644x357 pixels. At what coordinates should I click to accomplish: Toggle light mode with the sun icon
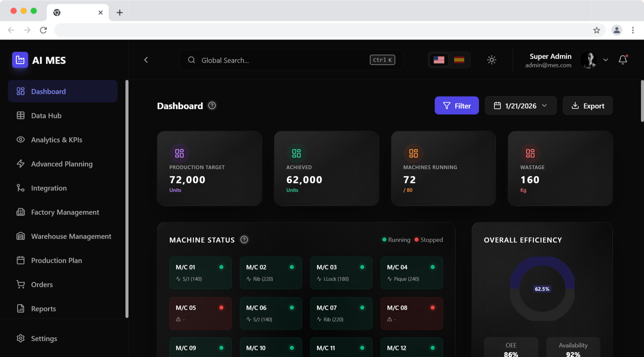coord(492,60)
